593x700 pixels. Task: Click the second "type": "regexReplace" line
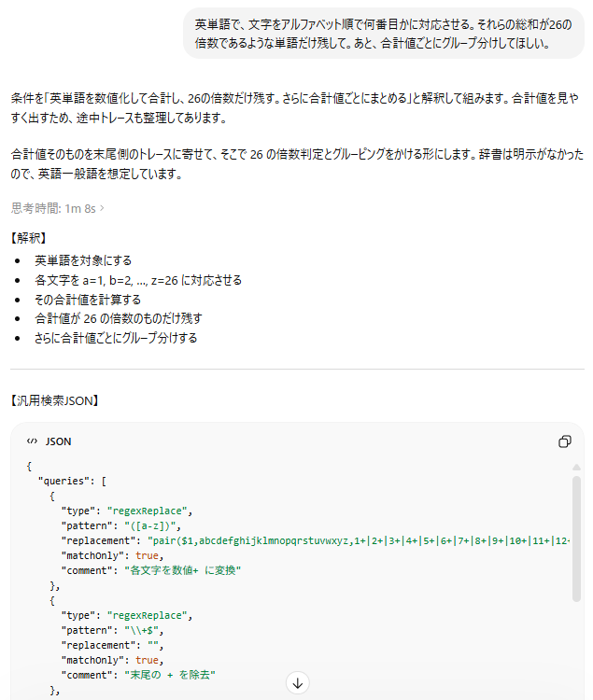click(x=127, y=616)
